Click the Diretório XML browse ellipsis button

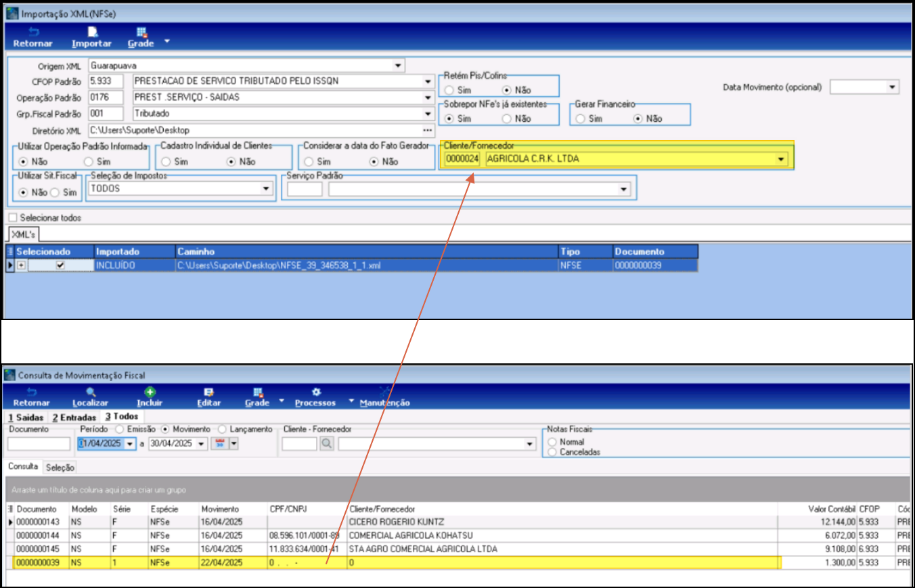427,130
